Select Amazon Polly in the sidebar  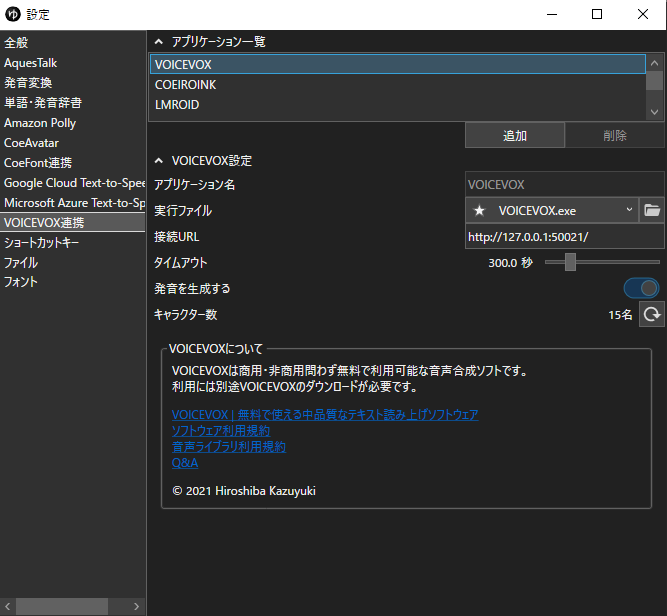(x=40, y=123)
